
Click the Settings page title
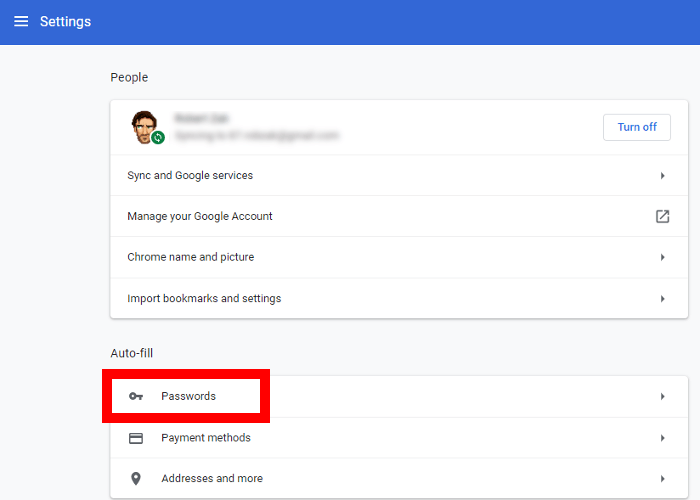(65, 21)
